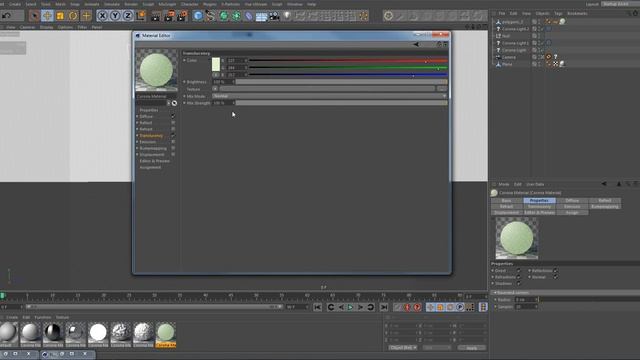This screenshot has height=360, width=640.
Task: Open the Mix Mode dropdown
Action: pos(329,96)
